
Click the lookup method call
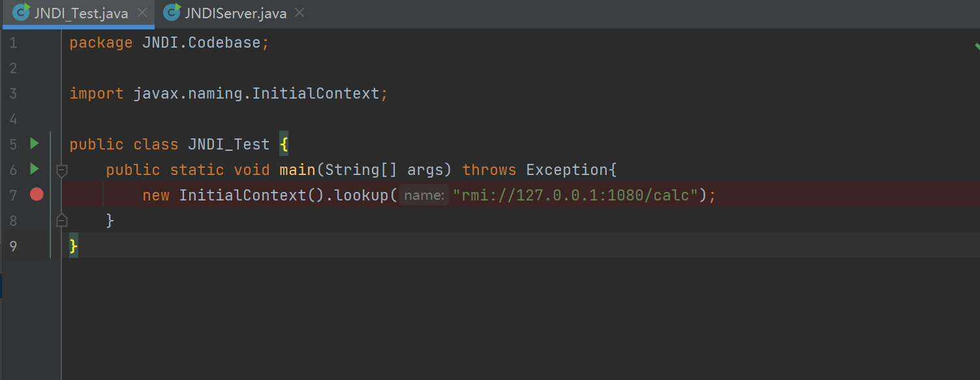click(x=361, y=195)
